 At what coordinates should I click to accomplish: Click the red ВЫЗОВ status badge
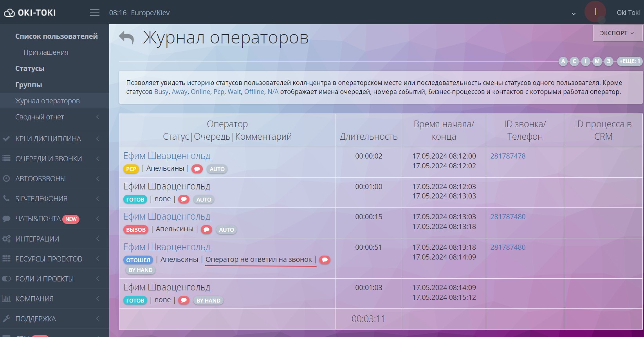tap(136, 230)
